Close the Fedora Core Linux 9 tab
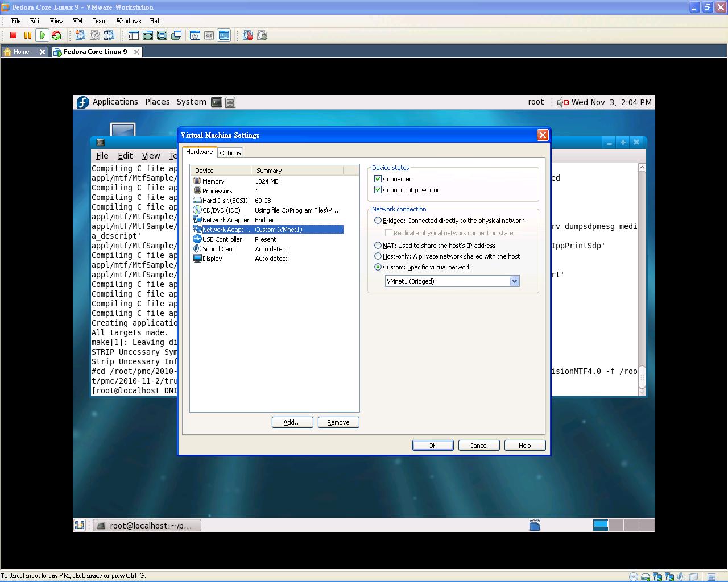Image resolution: width=728 pixels, height=582 pixels. tap(136, 52)
